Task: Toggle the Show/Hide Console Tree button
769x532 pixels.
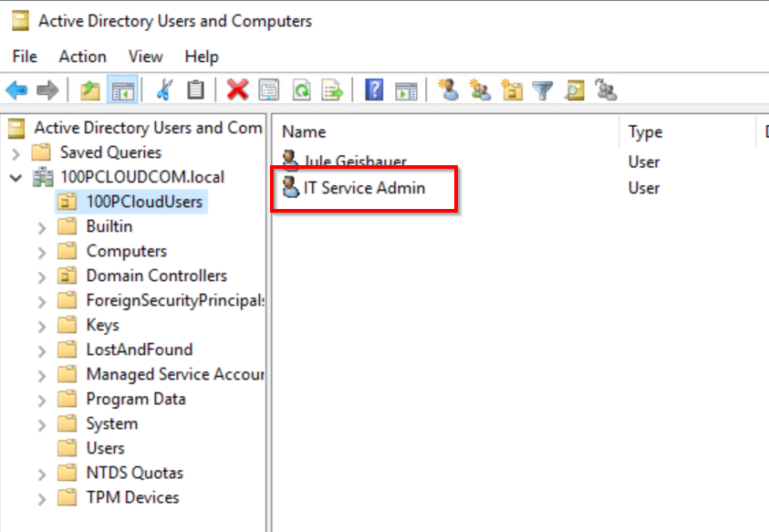Action: click(x=121, y=89)
